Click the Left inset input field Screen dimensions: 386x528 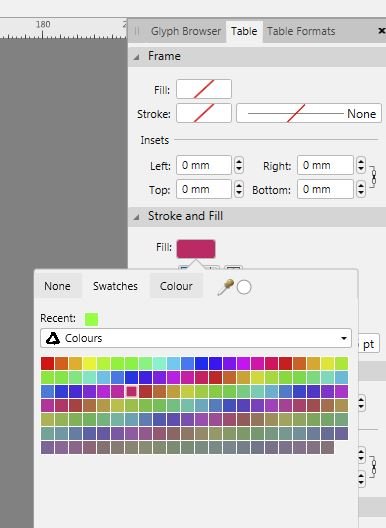coord(203,165)
